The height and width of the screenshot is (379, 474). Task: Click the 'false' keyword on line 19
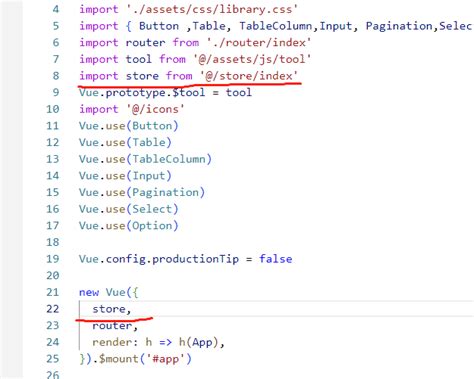[x=276, y=259]
